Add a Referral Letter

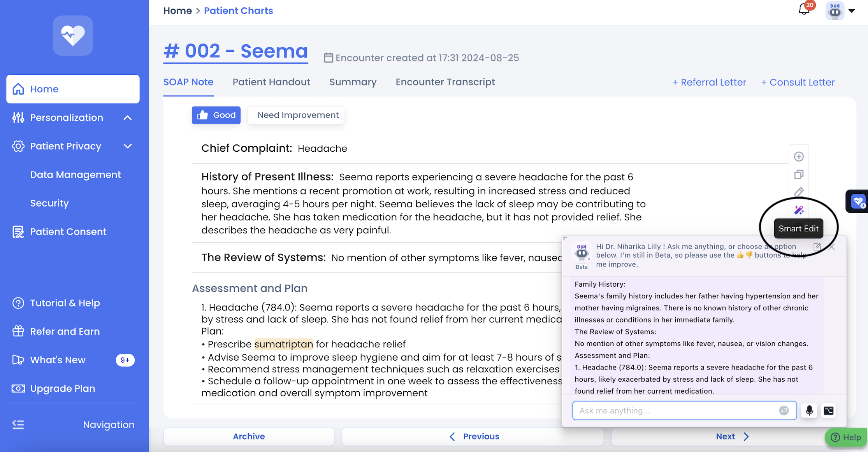[x=709, y=82]
